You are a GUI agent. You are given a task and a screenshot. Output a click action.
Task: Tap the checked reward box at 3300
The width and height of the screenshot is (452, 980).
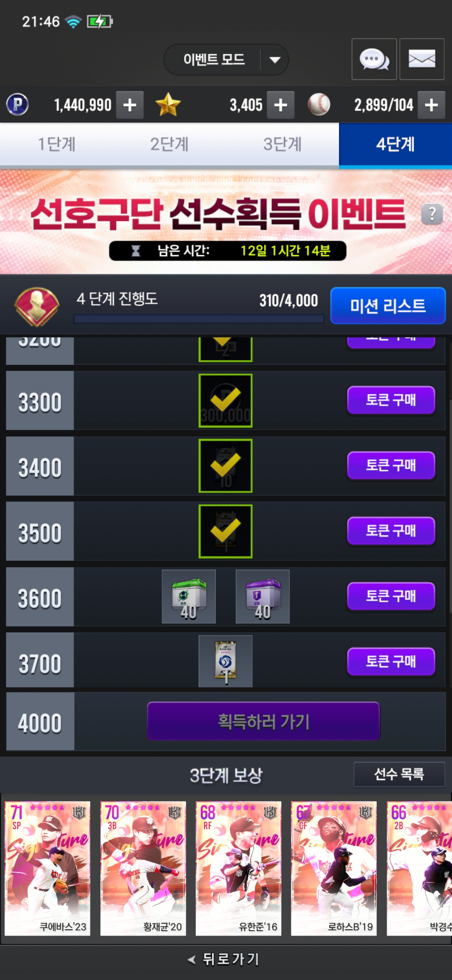(226, 400)
